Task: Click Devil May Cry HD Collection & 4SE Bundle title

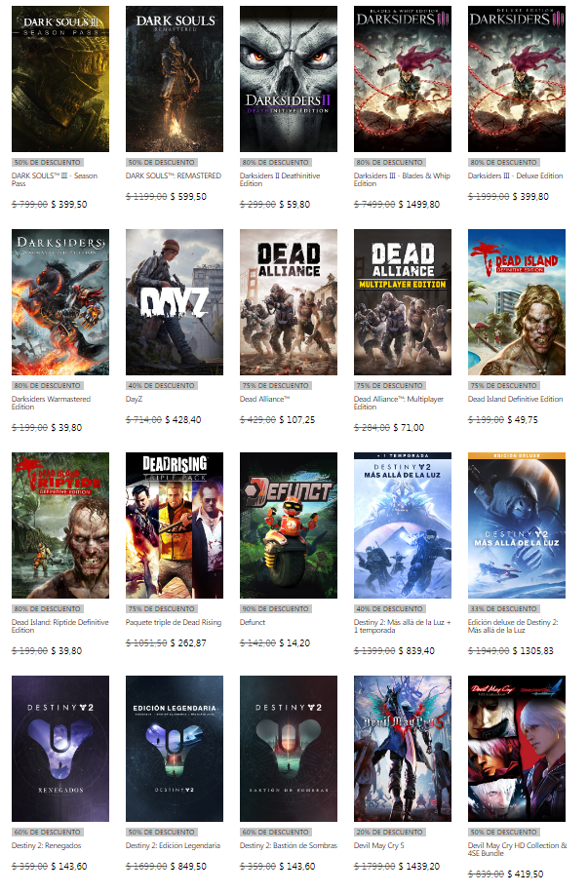Action: click(517, 849)
